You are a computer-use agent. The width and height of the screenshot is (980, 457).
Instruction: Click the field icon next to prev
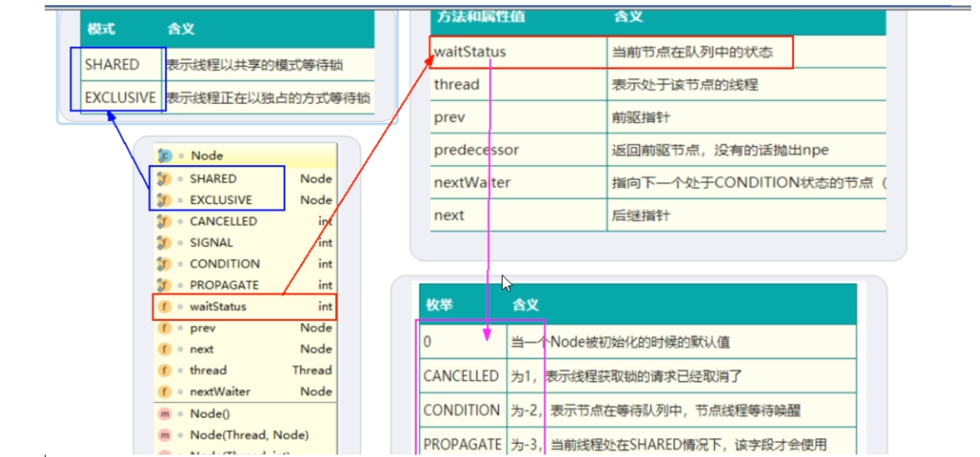[x=165, y=328]
